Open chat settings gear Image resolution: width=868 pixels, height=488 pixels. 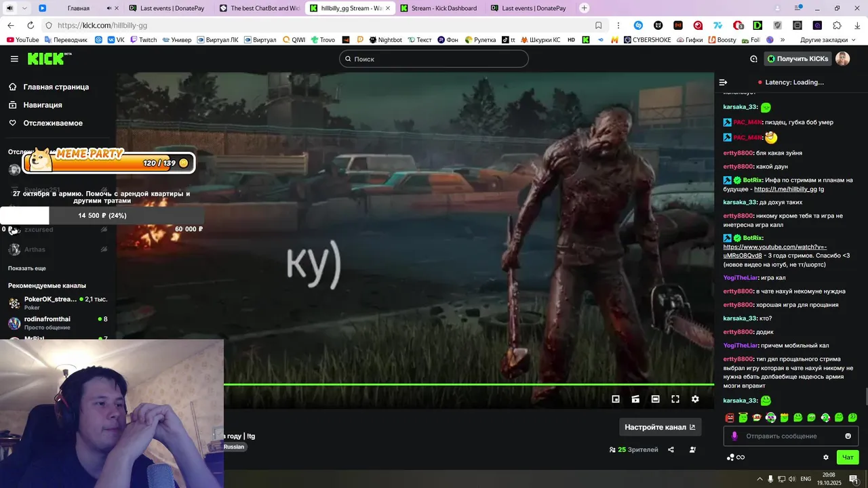[x=825, y=457]
